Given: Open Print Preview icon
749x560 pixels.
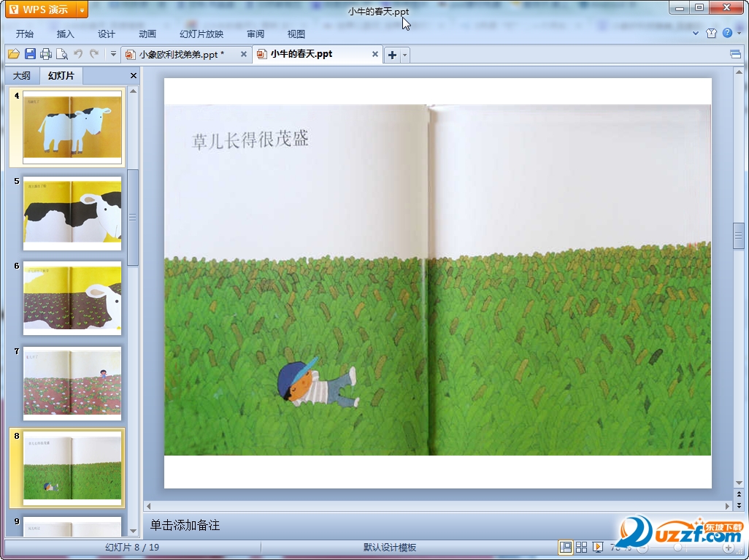Looking at the screenshot, I should point(61,54).
